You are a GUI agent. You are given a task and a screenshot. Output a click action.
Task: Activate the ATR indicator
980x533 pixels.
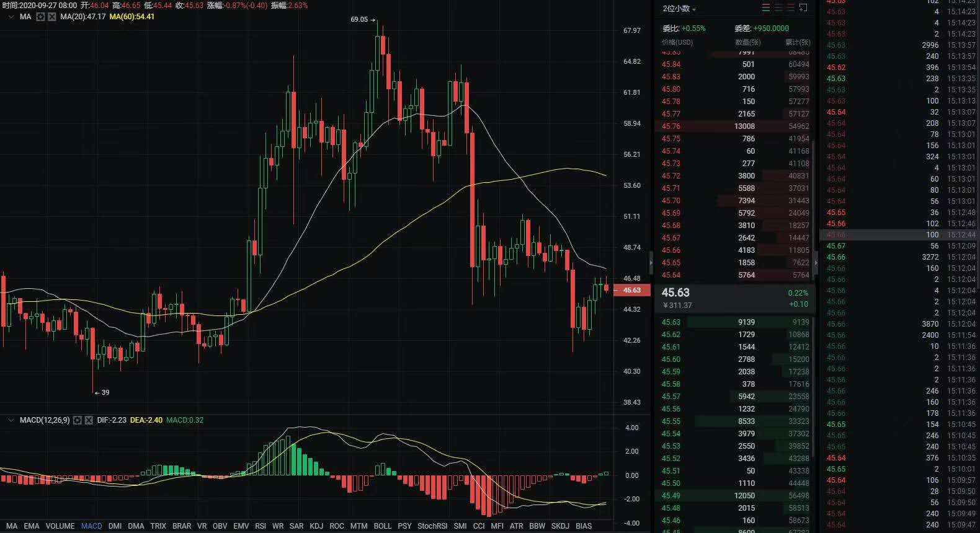coord(516,526)
